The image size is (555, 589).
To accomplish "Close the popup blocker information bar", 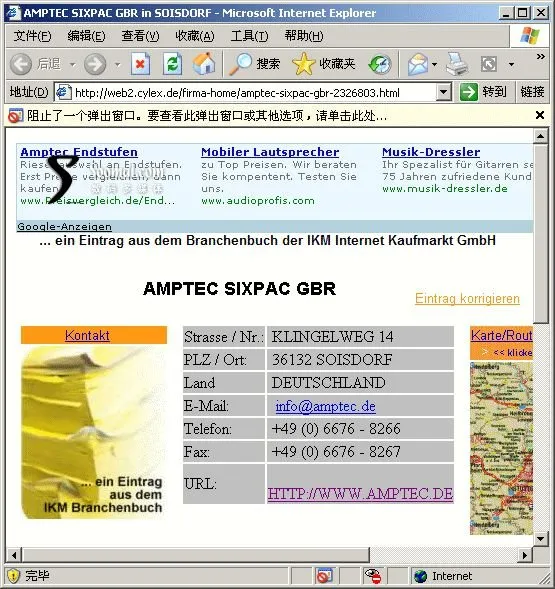I will pyautogui.click(x=540, y=115).
